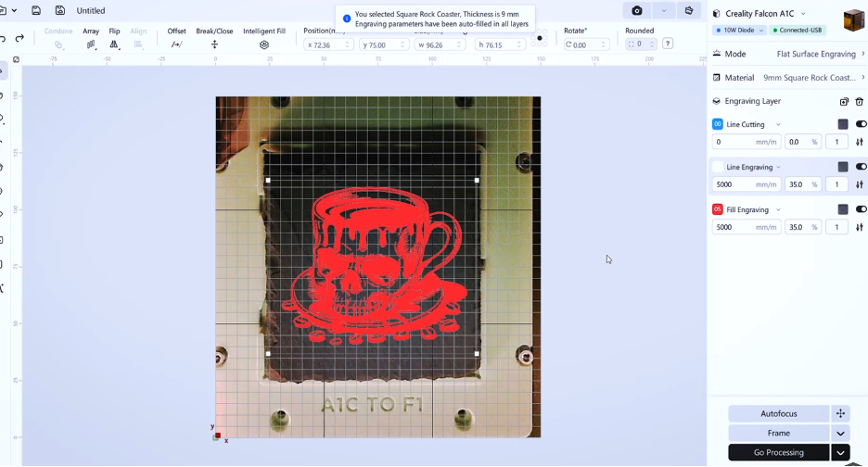Click the x position field showing 72.36
The width and height of the screenshot is (868, 467).
point(329,44)
